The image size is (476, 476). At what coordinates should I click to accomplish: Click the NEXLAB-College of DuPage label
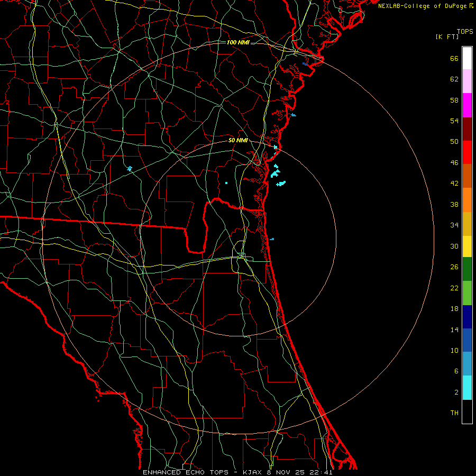[423, 6]
